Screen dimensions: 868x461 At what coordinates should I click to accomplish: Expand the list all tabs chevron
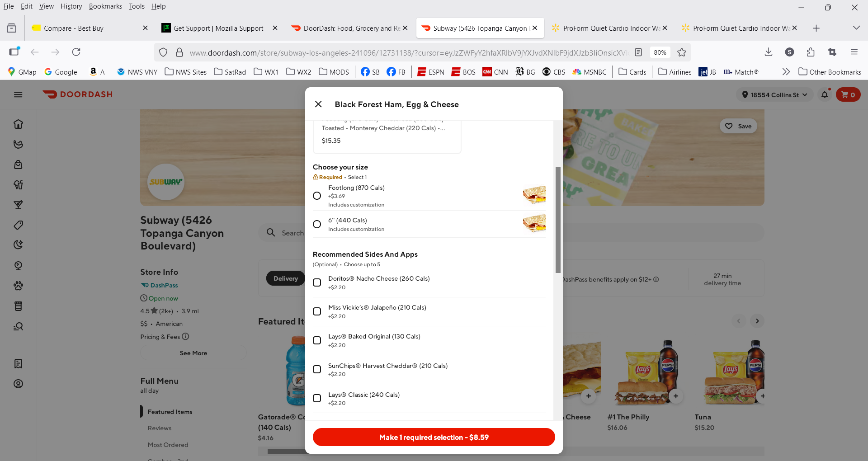coord(856,28)
